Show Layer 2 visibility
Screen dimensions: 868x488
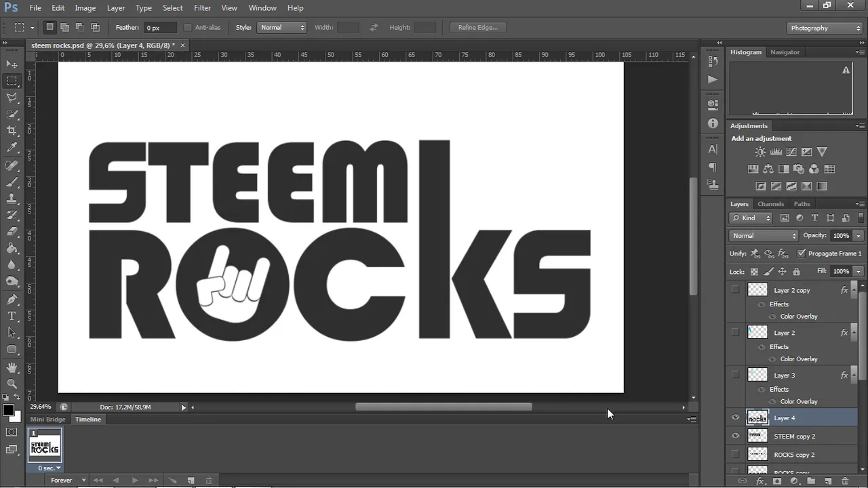click(735, 332)
